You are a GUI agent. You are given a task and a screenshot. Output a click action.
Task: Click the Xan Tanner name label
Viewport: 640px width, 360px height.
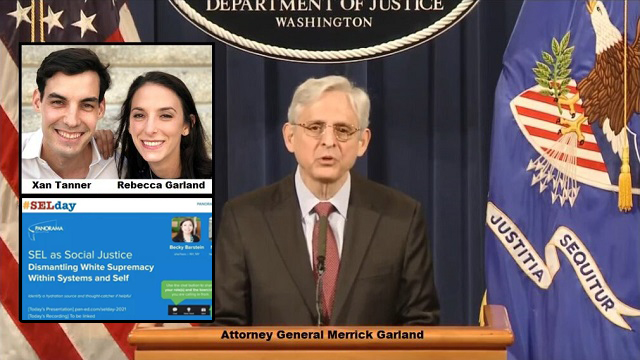pos(62,185)
